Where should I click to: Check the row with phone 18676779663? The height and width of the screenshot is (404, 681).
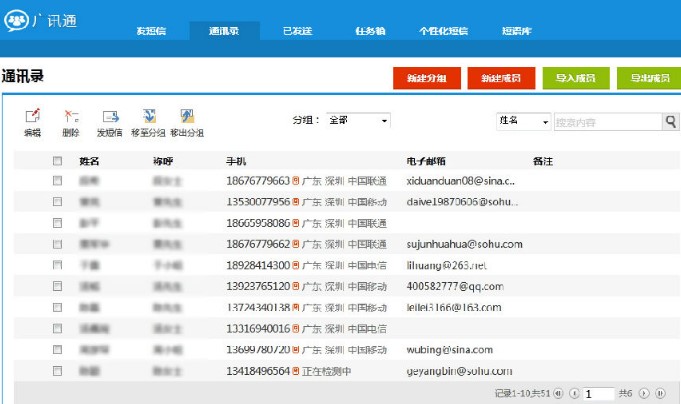[x=57, y=180]
